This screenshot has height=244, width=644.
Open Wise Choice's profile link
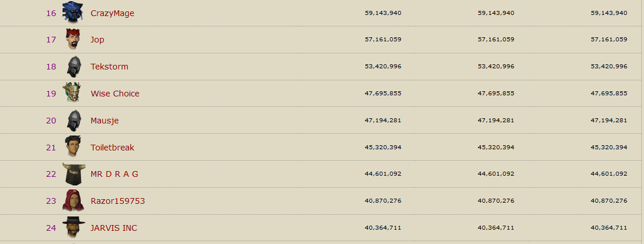[115, 94]
